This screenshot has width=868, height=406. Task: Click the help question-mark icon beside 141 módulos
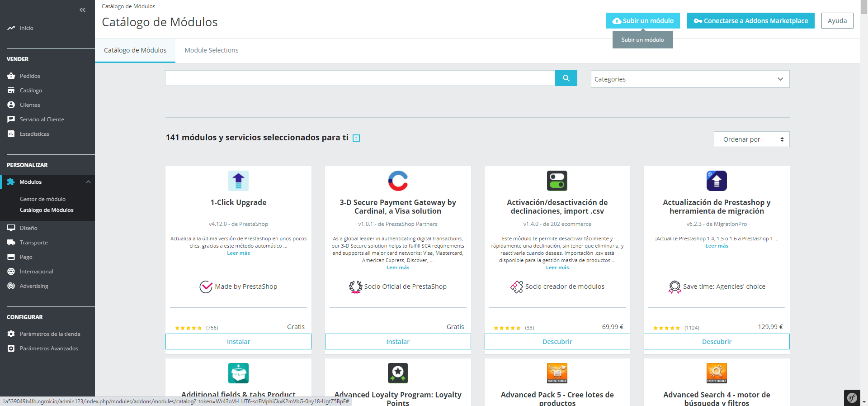[x=356, y=138]
